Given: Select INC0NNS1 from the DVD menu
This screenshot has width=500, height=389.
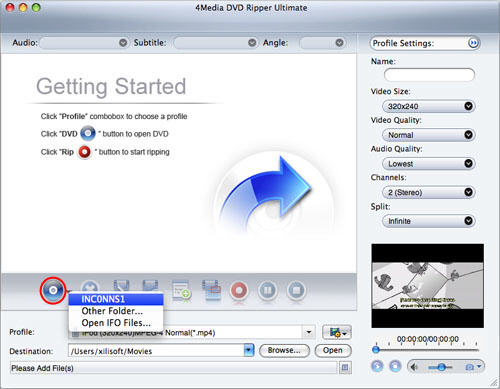Looking at the screenshot, I should click(116, 299).
